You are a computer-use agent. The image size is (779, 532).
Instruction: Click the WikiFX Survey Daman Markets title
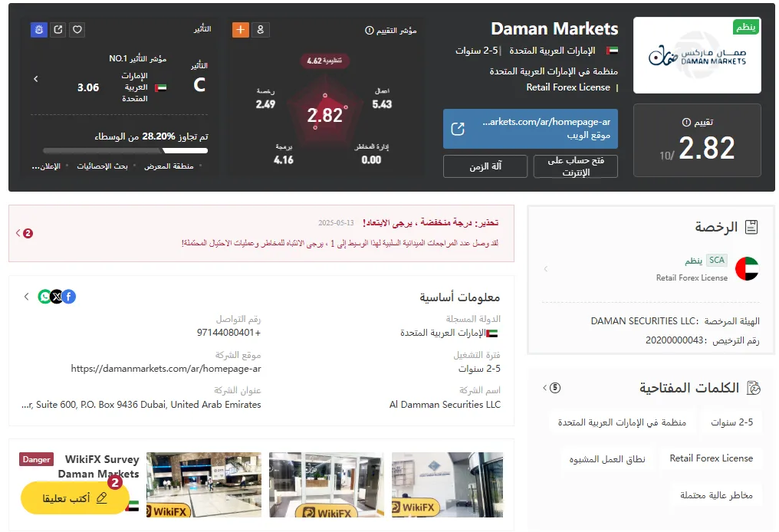(x=98, y=466)
